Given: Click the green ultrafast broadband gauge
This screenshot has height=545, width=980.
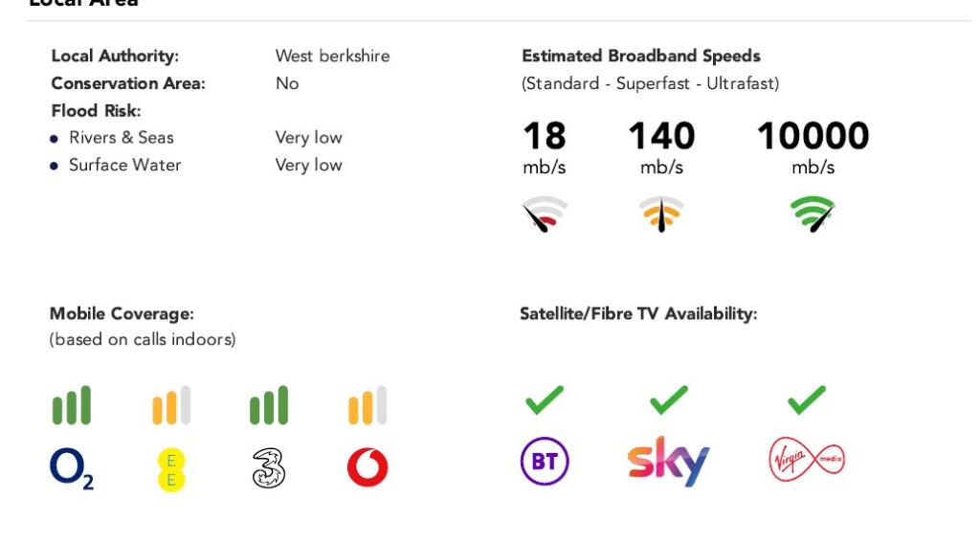Looking at the screenshot, I should click(x=813, y=214).
